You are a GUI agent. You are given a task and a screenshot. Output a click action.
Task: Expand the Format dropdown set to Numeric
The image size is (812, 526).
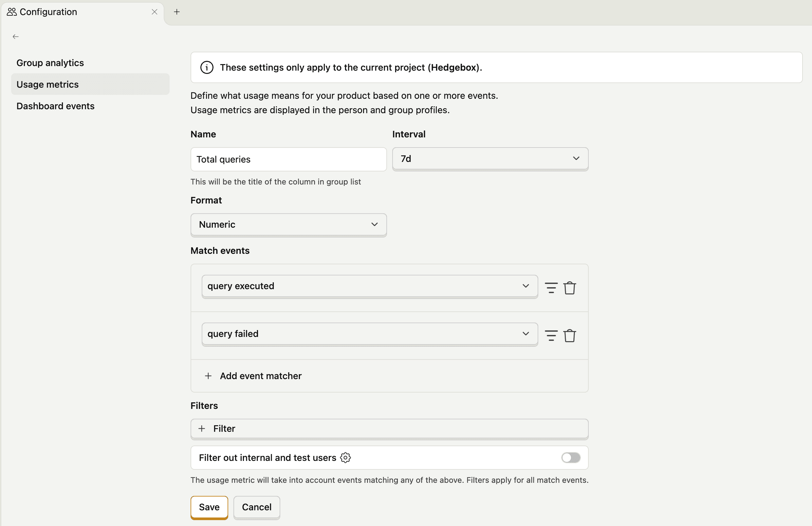[288, 225]
